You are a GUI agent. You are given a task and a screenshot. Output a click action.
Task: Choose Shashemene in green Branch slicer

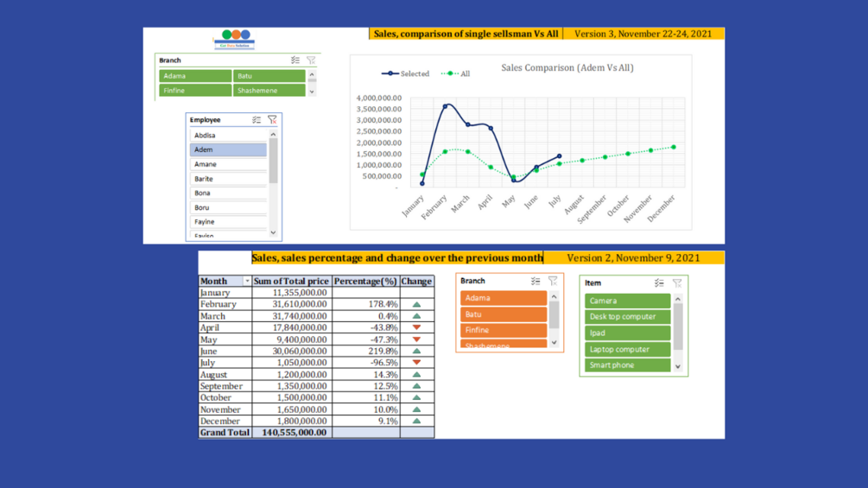(269, 90)
